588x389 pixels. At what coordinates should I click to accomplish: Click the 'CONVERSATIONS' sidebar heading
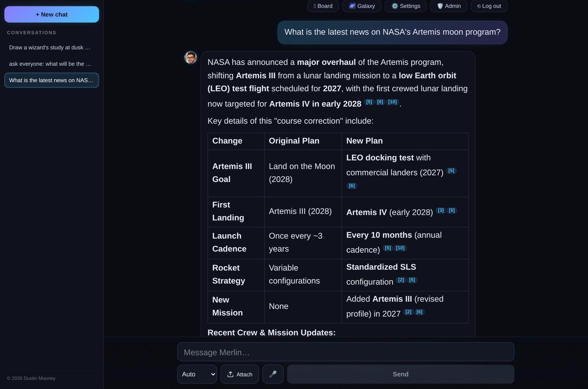click(x=32, y=32)
